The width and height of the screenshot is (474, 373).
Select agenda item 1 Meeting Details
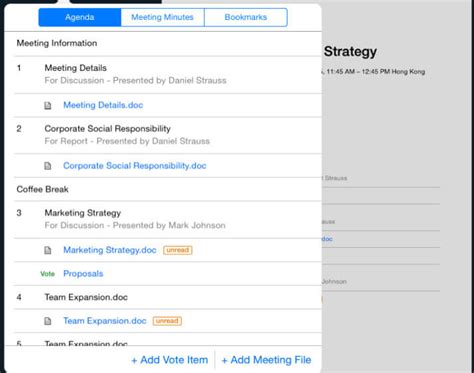click(x=168, y=75)
